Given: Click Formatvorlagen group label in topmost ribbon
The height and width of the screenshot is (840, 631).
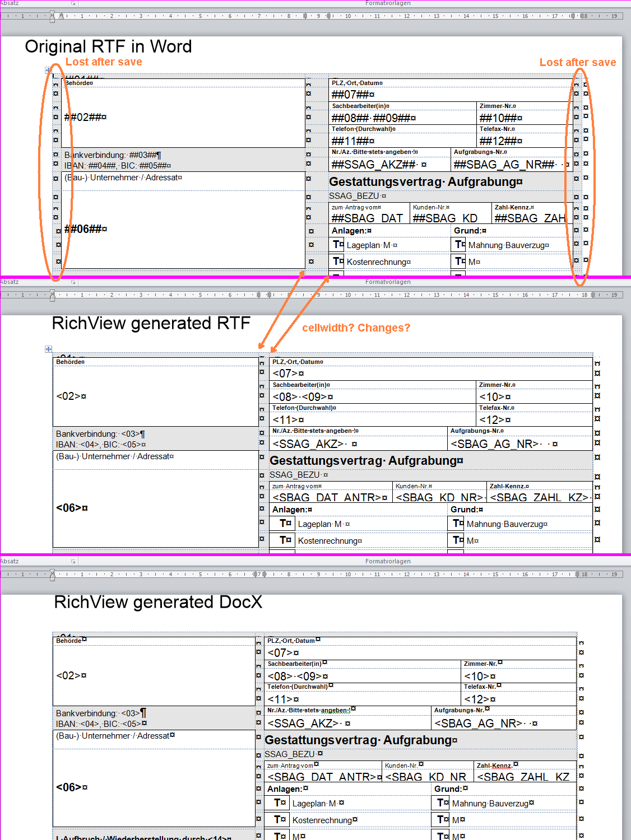Looking at the screenshot, I should [388, 3].
